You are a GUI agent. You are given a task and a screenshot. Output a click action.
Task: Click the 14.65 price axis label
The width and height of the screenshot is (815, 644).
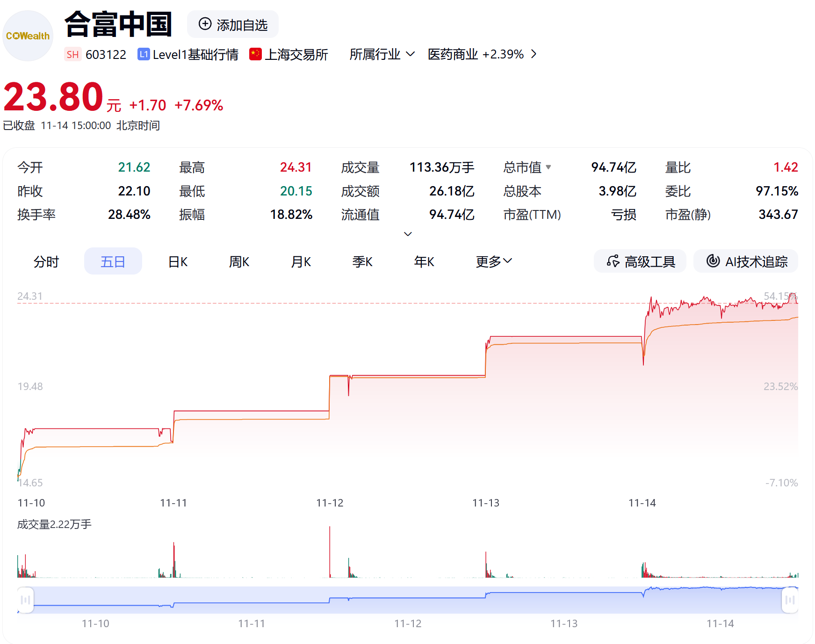click(30, 483)
